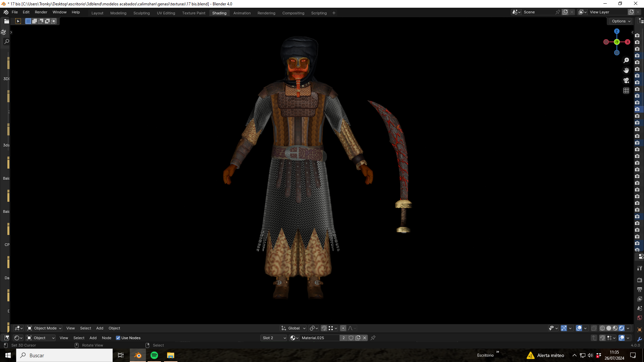The width and height of the screenshot is (644, 362).
Task: Uncheck the Use Nodes checkbox
Action: click(x=118, y=338)
